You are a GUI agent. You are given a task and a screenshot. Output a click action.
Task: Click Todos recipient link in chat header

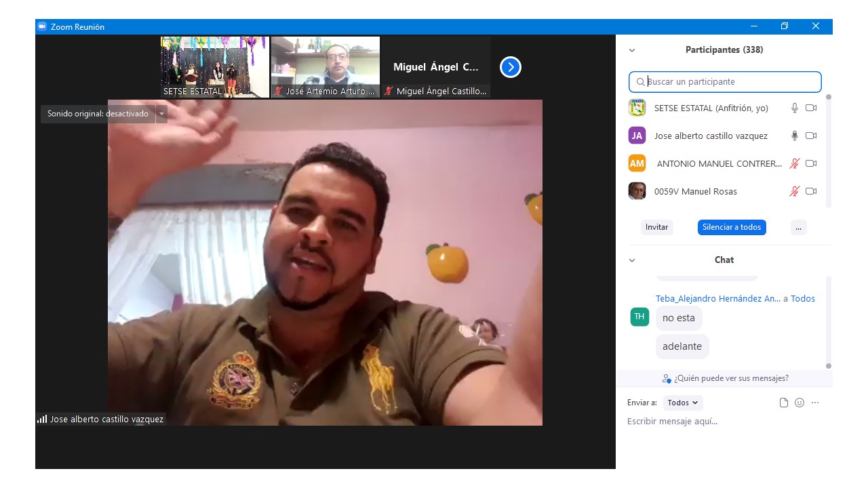pos(803,298)
